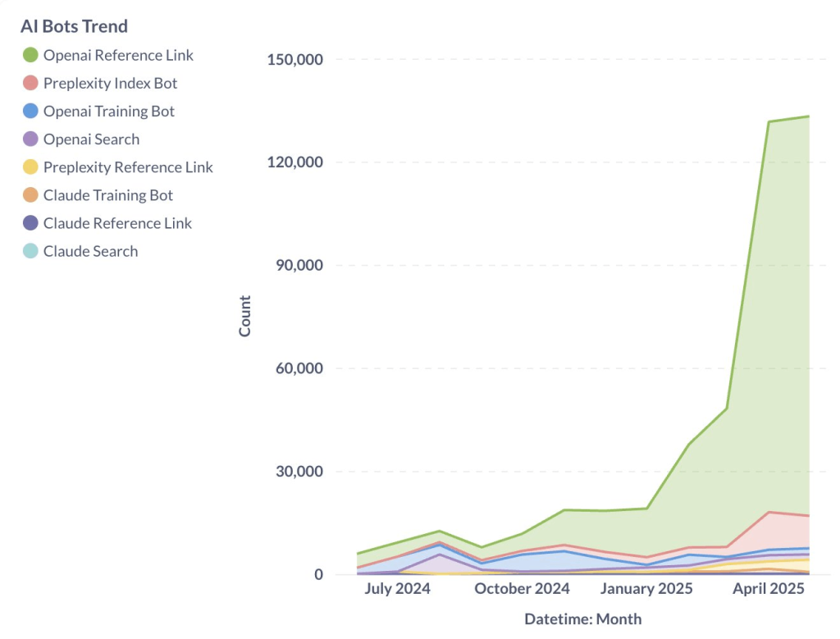Click the July 2024 x-axis label
This screenshot has height=639, width=840.
point(397,589)
